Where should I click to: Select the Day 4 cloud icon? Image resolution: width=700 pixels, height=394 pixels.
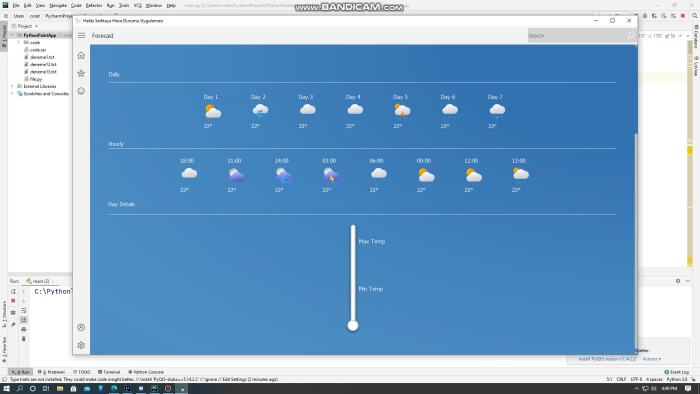pyautogui.click(x=355, y=109)
